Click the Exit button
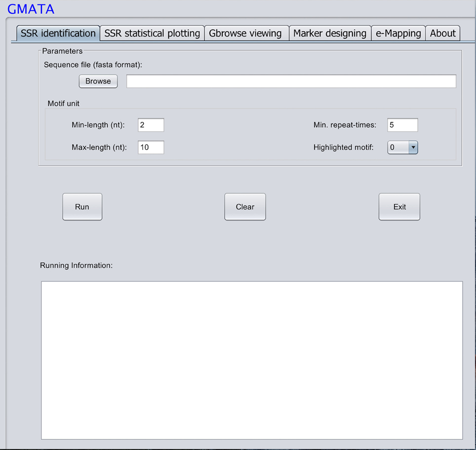The width and height of the screenshot is (476, 450). pos(399,207)
